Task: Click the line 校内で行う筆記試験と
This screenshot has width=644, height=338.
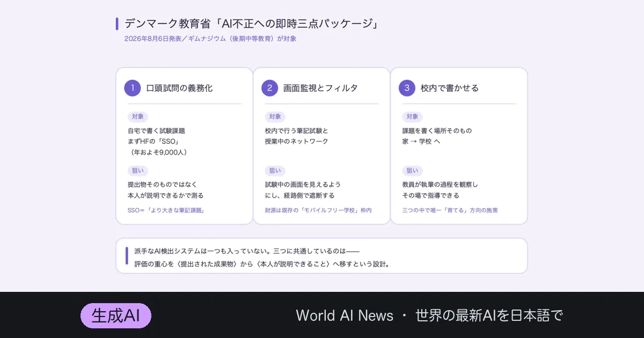Action: tap(297, 130)
